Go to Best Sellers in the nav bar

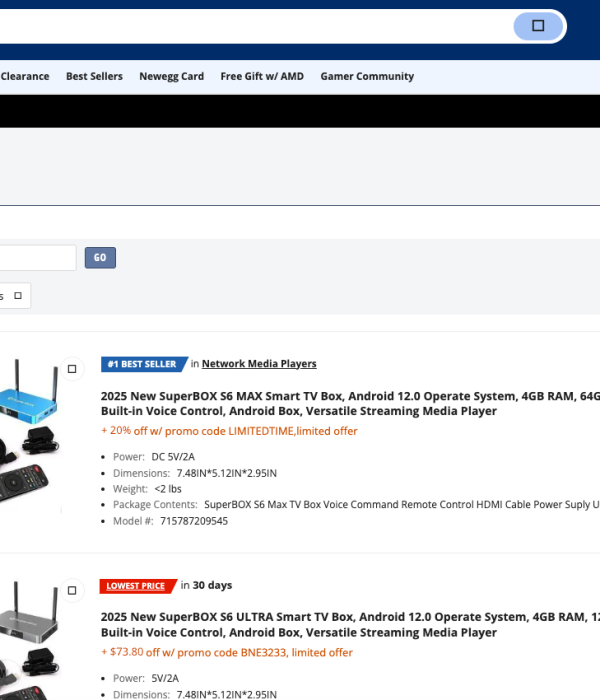click(94, 76)
